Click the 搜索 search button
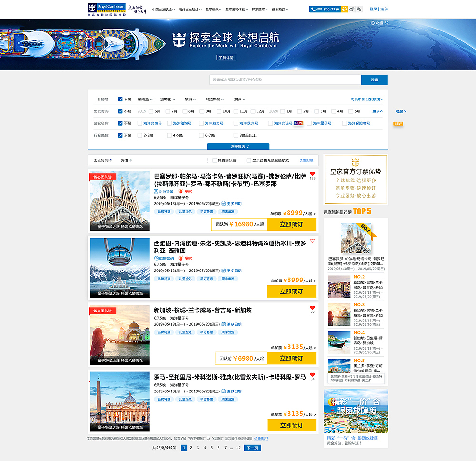The height and width of the screenshot is (461, 476). pos(374,80)
